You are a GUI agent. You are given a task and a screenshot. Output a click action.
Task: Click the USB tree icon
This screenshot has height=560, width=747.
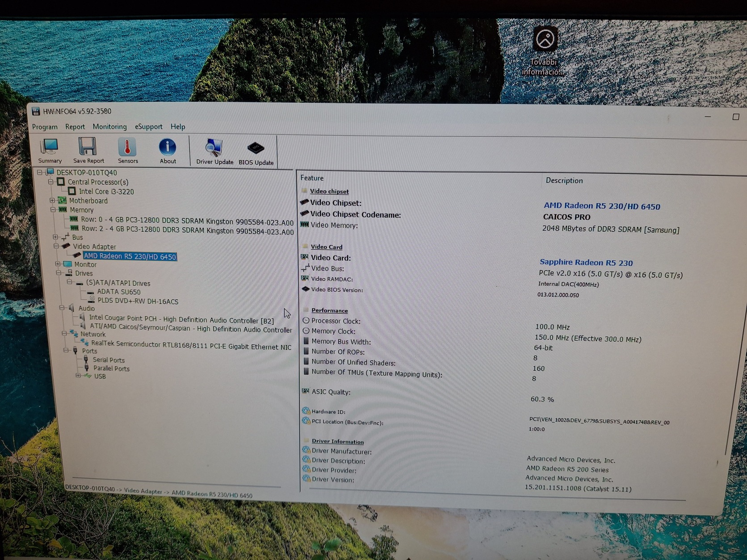88,376
